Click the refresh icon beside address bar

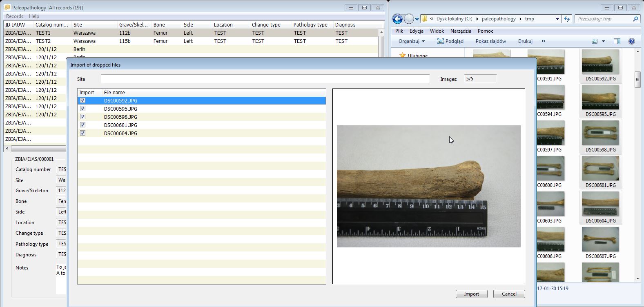567,19
